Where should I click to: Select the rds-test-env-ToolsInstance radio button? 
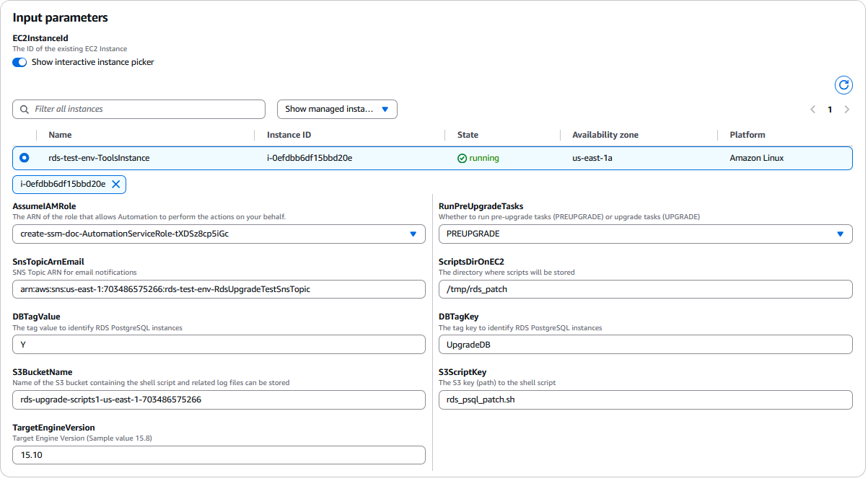click(25, 158)
